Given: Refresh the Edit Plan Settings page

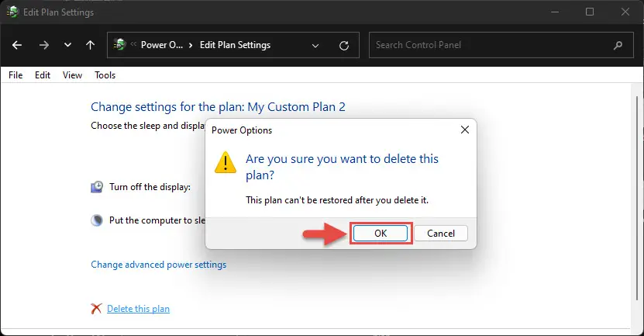Looking at the screenshot, I should (344, 46).
